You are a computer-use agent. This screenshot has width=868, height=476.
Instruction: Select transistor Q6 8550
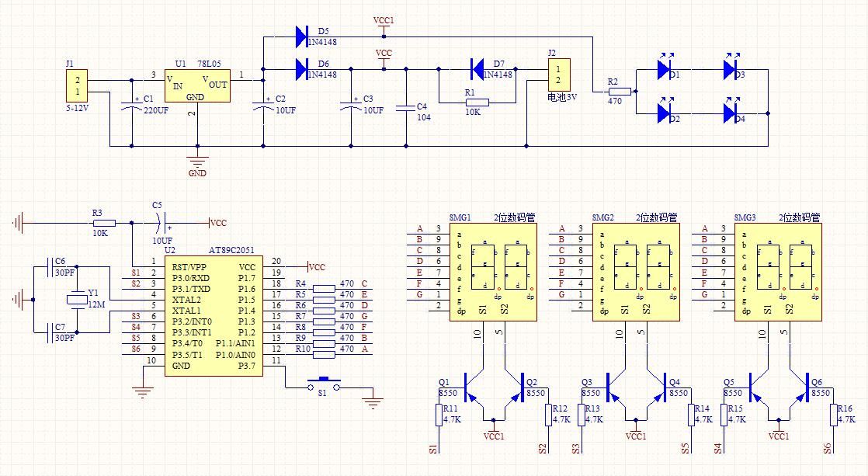(801, 387)
